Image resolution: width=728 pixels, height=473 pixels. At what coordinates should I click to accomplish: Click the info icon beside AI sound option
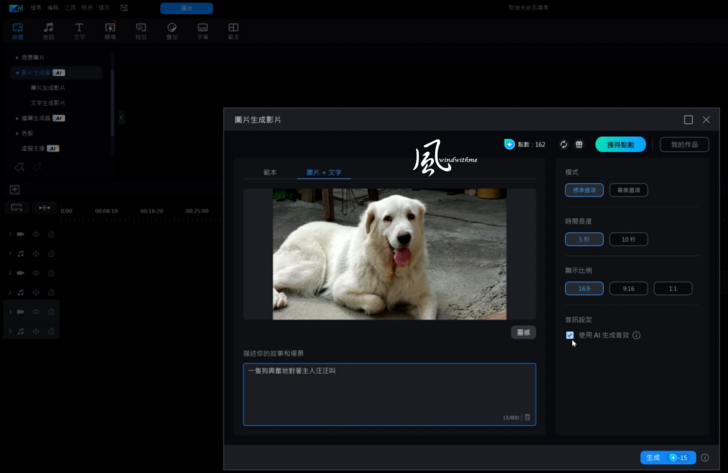(636, 336)
